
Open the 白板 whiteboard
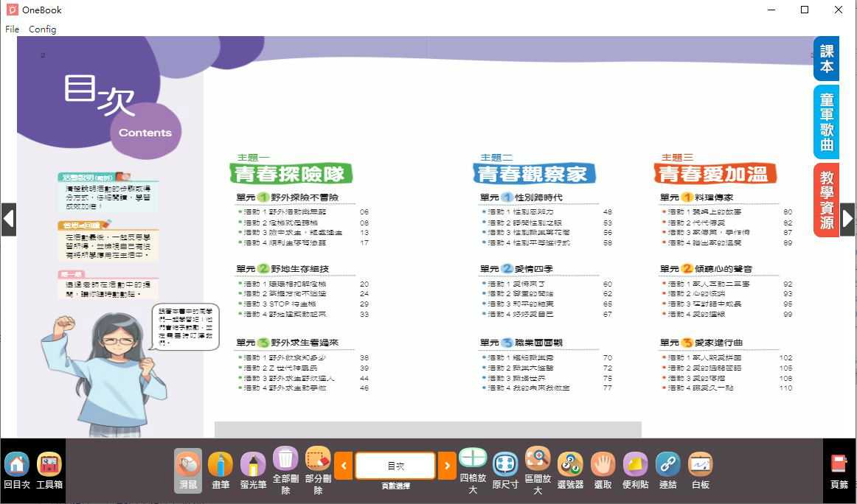coord(700,471)
